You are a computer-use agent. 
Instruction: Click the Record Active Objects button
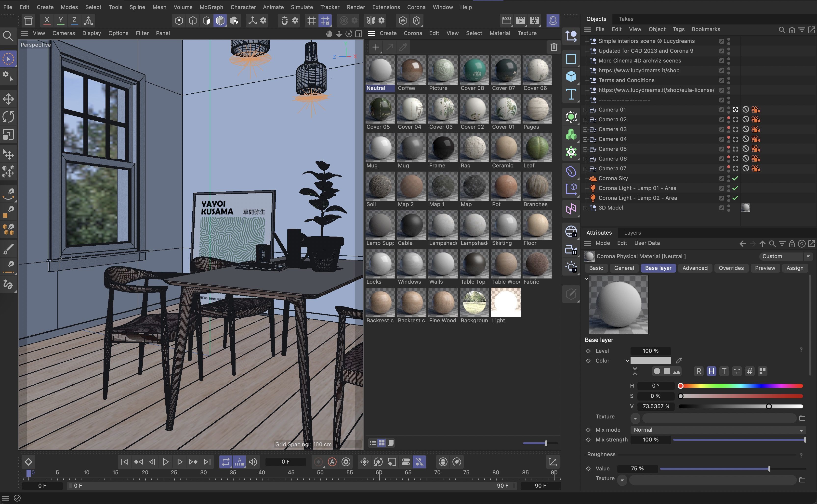tap(318, 462)
